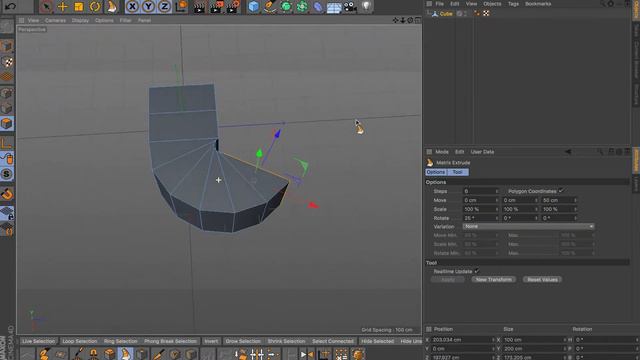The width and height of the screenshot is (640, 360).
Task: Navigate back with Attribute Manager arrow
Action: [x=567, y=151]
